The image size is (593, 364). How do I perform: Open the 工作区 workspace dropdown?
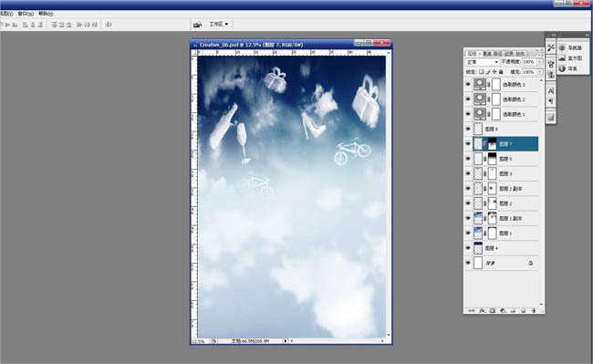[x=219, y=25]
